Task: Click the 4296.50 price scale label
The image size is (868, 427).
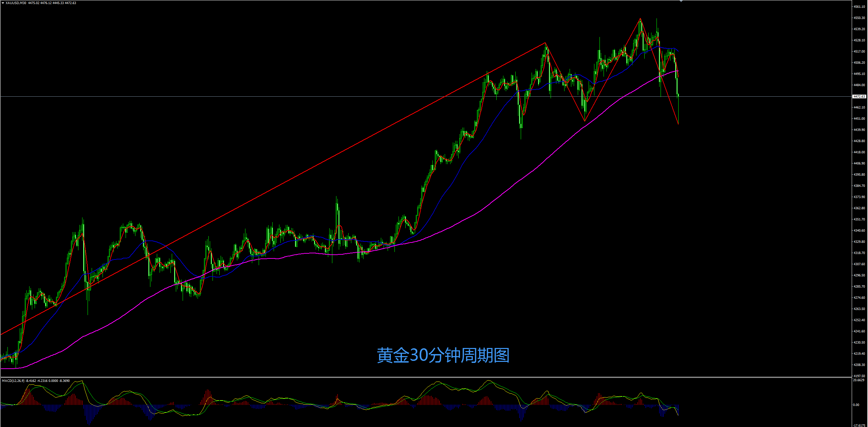Action: (x=859, y=275)
